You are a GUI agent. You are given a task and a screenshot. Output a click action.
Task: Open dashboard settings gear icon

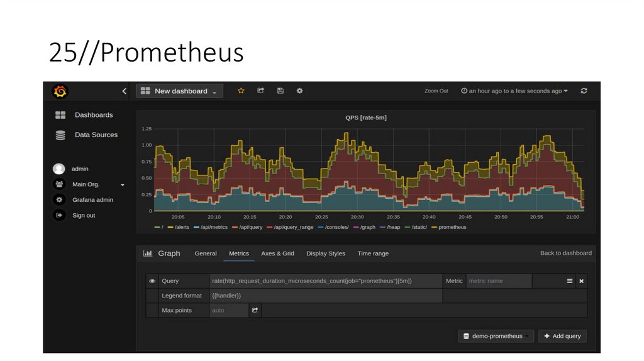(x=300, y=91)
